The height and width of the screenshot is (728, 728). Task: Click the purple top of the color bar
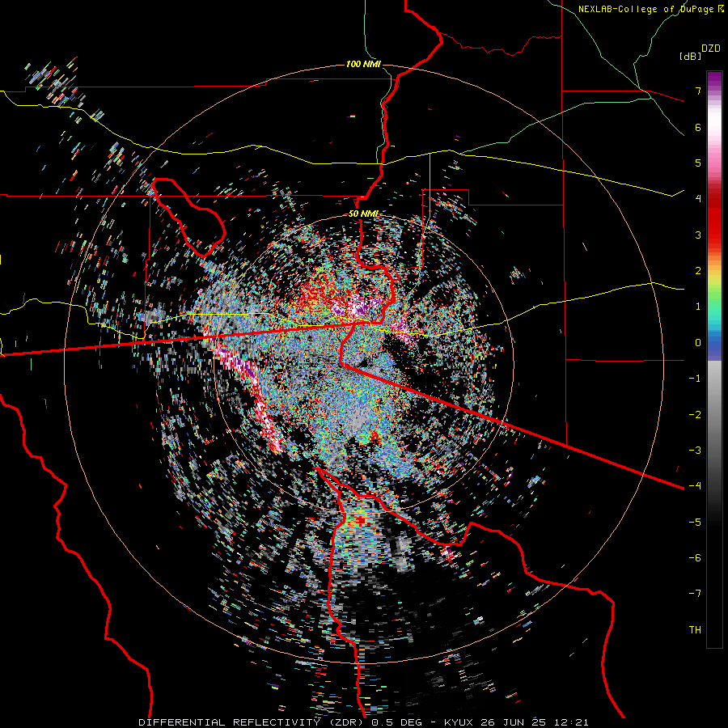click(x=714, y=80)
